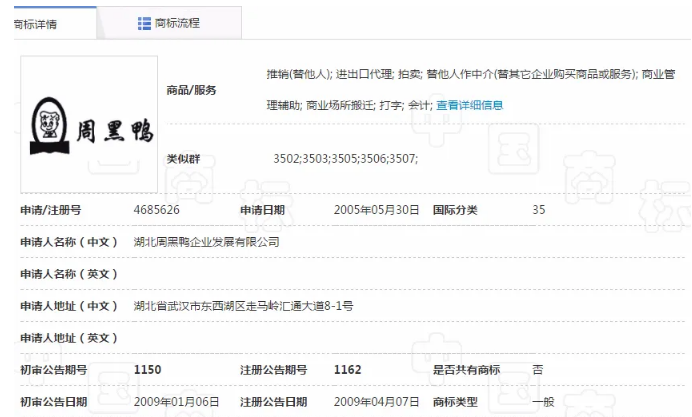Click registration announcement issue number 1162
692x417 pixels.
coord(347,369)
